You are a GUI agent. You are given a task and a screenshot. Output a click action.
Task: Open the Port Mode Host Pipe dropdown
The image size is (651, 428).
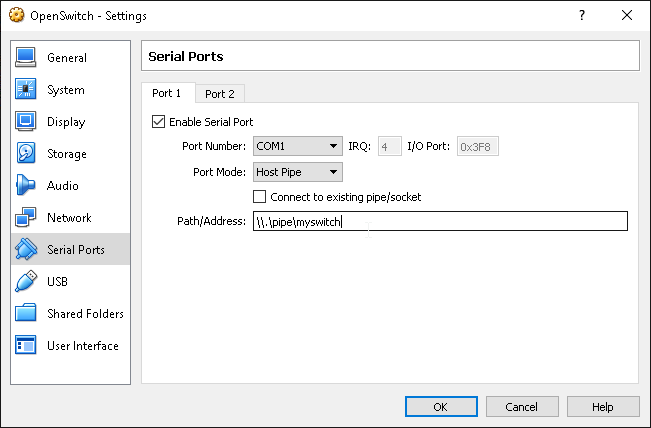tap(298, 172)
